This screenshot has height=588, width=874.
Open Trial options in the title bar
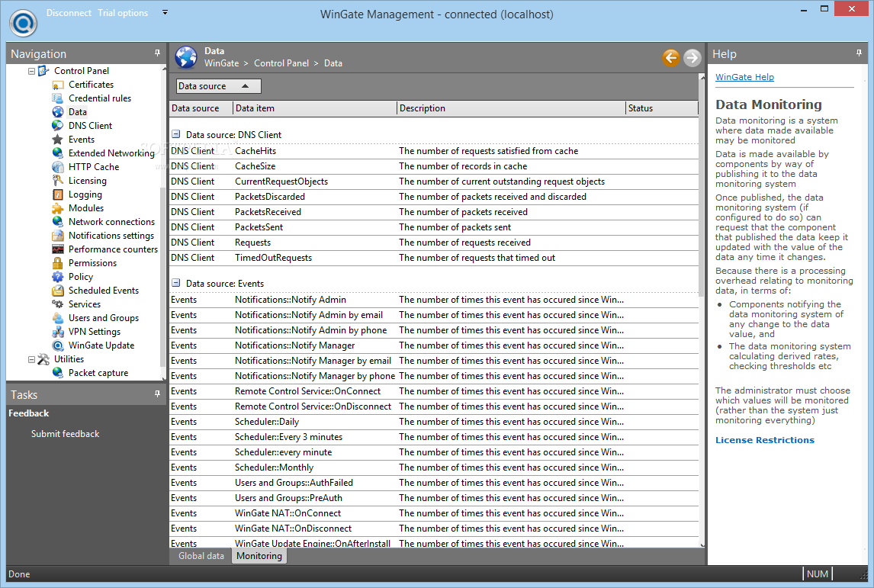coord(123,13)
